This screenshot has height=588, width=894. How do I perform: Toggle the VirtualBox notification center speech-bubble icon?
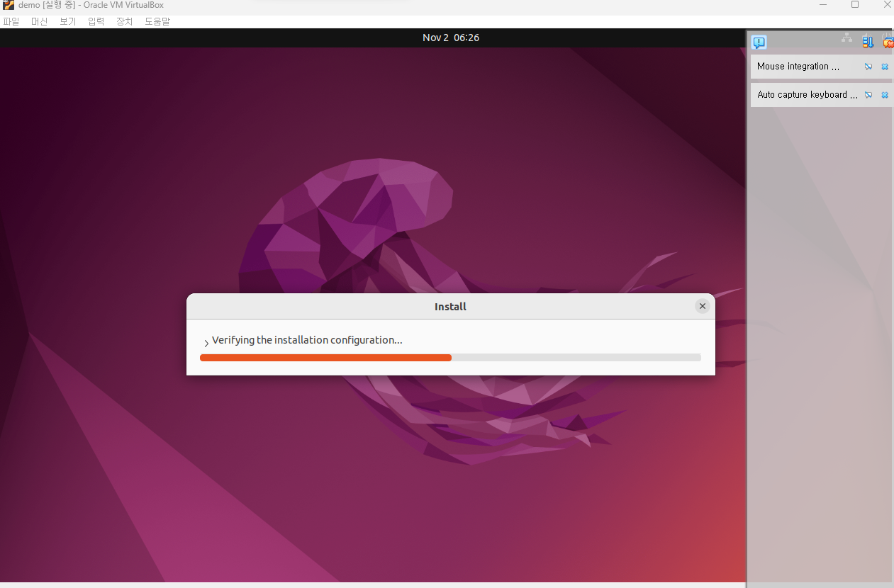pos(759,43)
